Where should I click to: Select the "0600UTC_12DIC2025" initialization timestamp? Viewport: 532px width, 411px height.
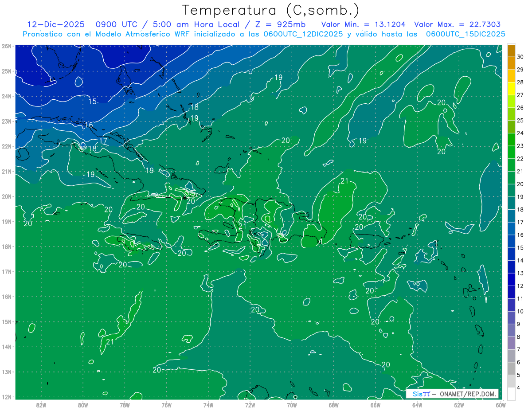pos(303,34)
